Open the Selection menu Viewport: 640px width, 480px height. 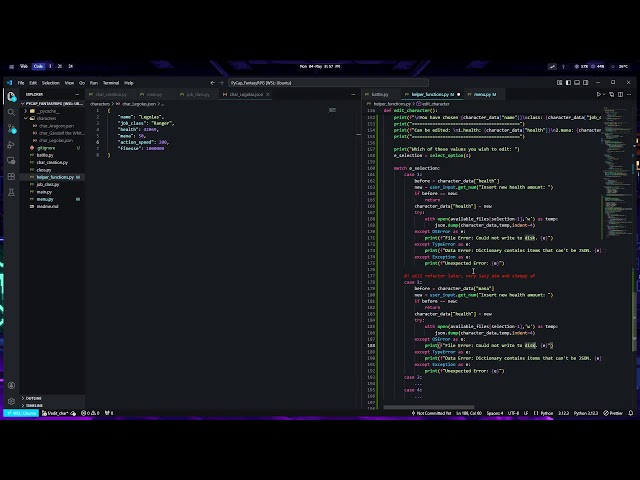pyautogui.click(x=51, y=83)
